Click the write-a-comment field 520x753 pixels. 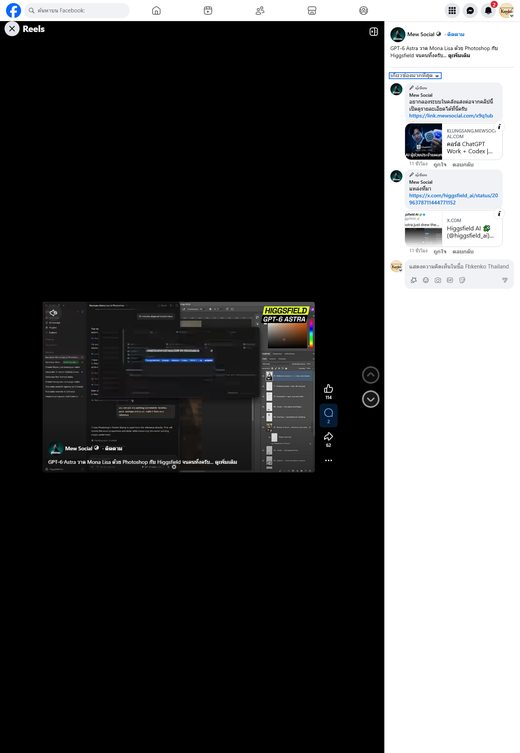(x=459, y=267)
